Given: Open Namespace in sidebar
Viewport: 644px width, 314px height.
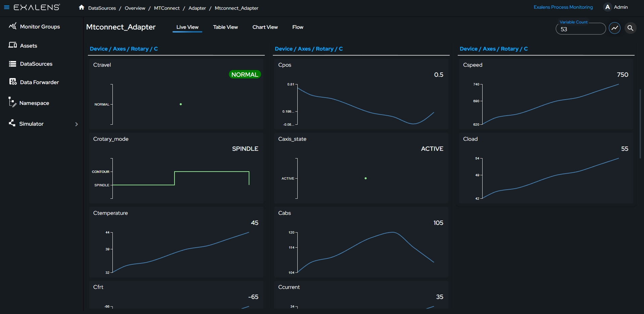Looking at the screenshot, I should coord(34,103).
